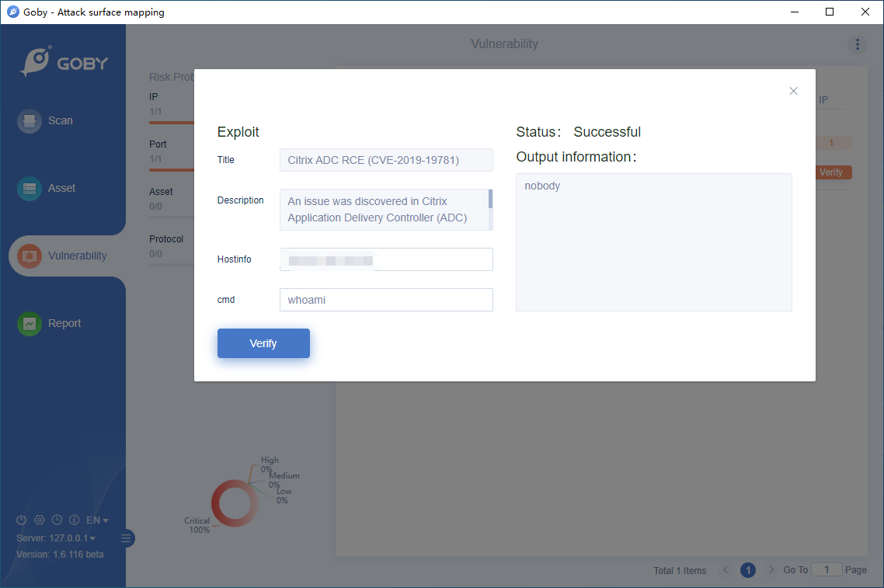Click the Title field with Citrix ADC RCE

pyautogui.click(x=386, y=160)
